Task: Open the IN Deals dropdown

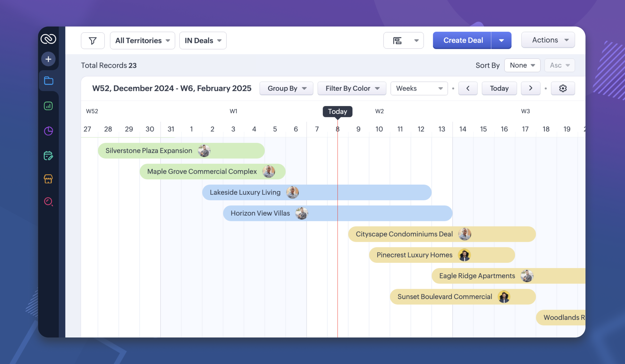Action: pyautogui.click(x=203, y=41)
